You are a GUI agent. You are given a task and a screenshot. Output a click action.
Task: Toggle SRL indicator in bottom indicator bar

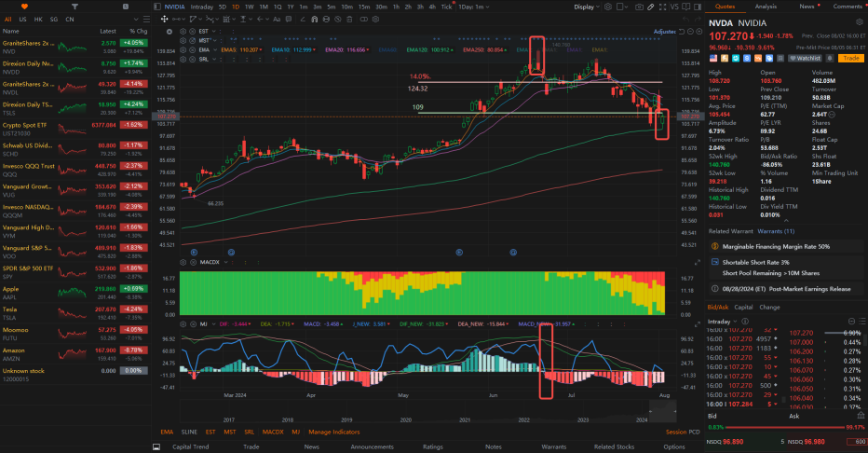click(x=249, y=432)
